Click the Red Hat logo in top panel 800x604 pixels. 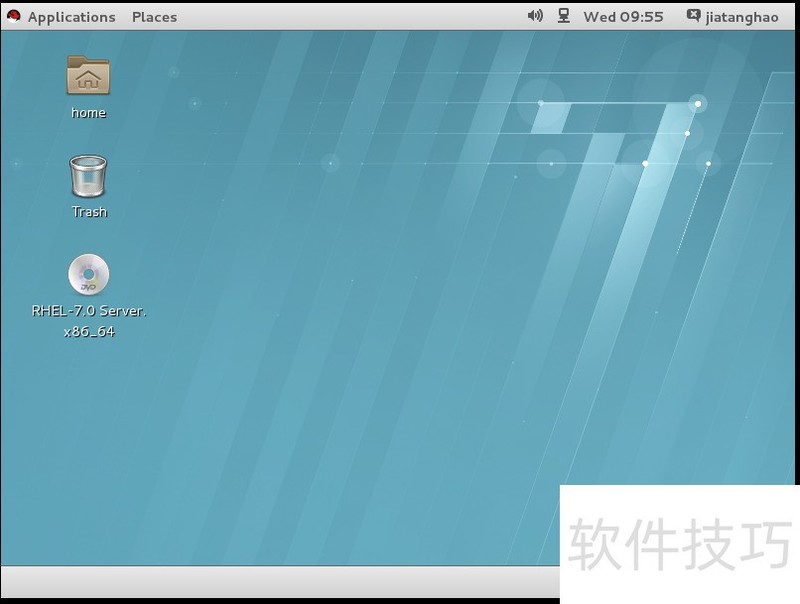[14, 16]
